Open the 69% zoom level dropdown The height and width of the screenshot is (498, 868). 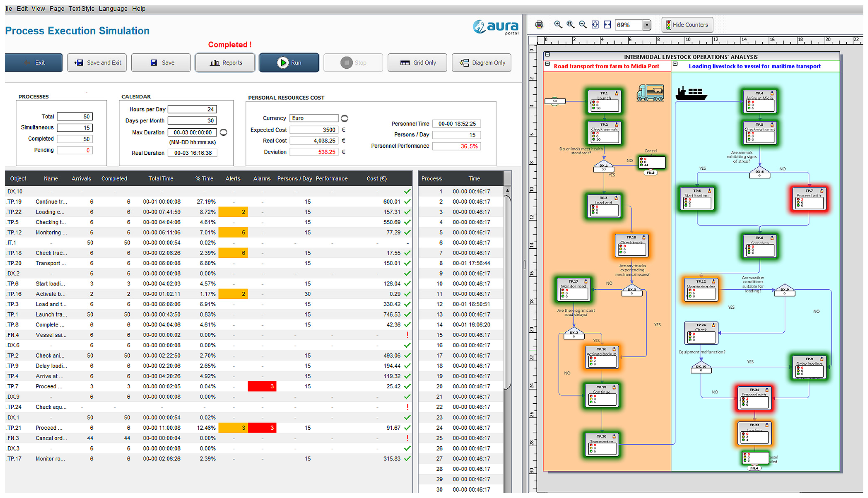(646, 25)
